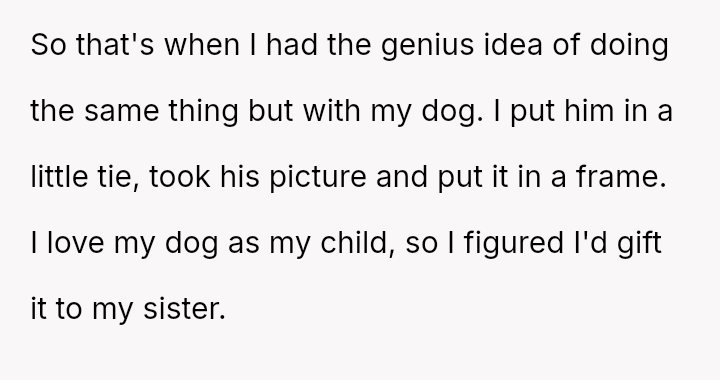This screenshot has height=380, width=720.
Task: Click the word "child," in the fourth line
Action: pos(357,243)
